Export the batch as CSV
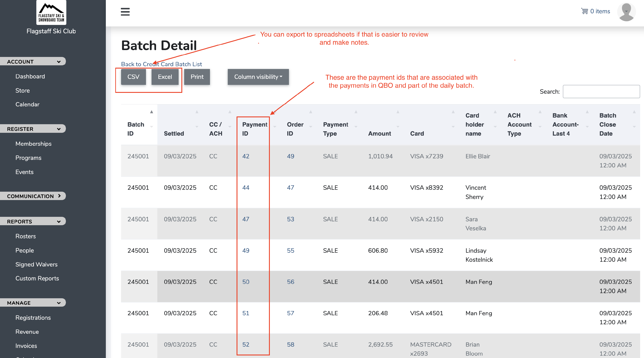 (133, 77)
